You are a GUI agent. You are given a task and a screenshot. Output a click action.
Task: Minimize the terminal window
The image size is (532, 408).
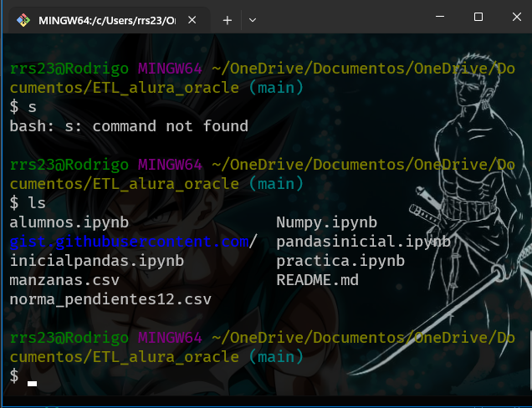point(440,16)
